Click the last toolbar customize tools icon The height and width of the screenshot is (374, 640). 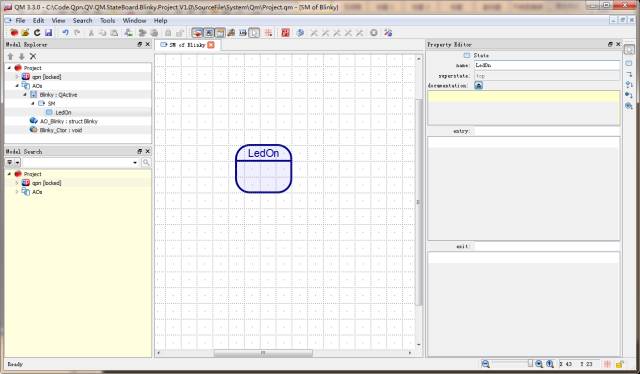pyautogui.click(x=388, y=33)
